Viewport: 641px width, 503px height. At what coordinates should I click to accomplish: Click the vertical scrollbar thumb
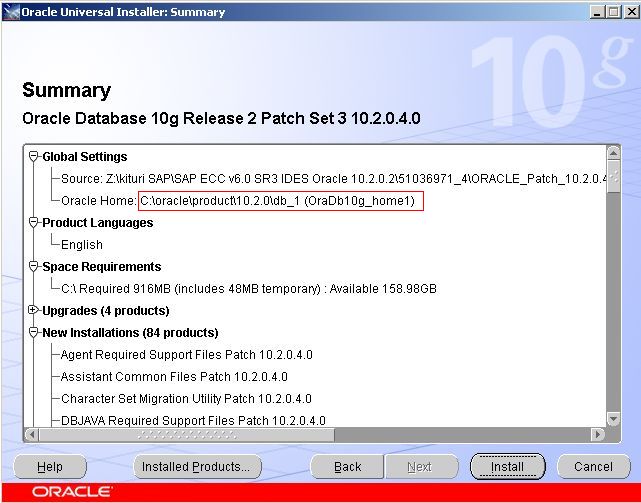(614, 177)
